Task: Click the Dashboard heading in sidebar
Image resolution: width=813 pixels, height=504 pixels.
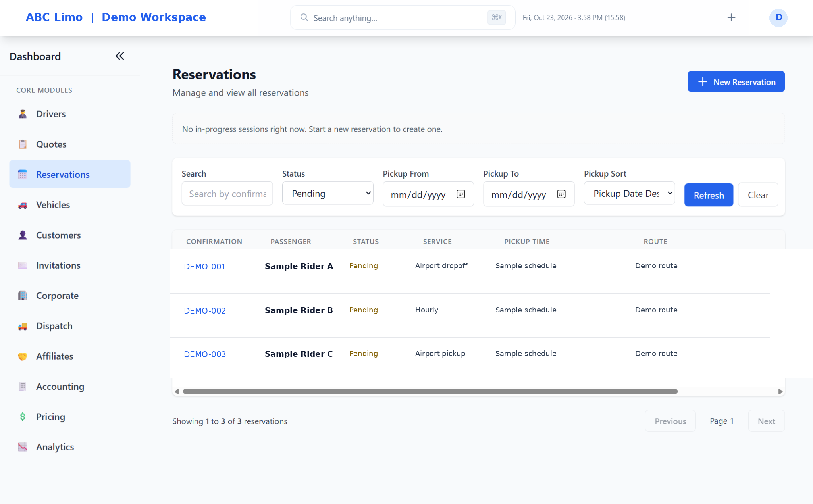Action: click(x=35, y=56)
